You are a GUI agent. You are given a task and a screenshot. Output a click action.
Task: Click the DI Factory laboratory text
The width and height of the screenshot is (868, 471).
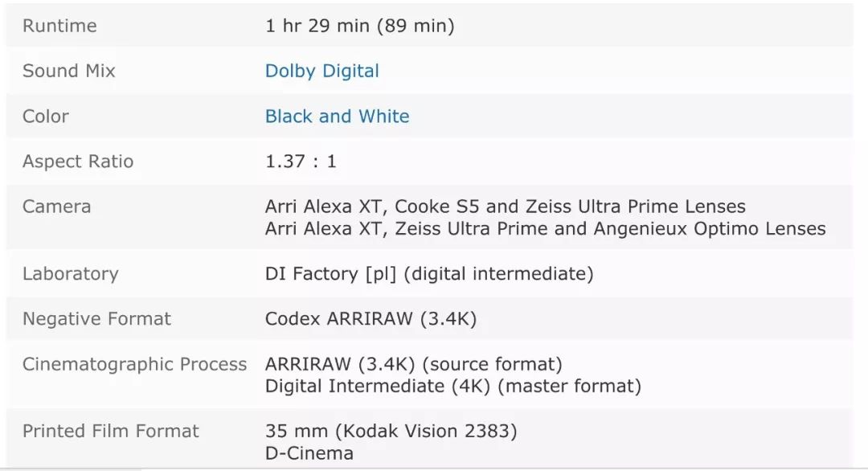428,274
